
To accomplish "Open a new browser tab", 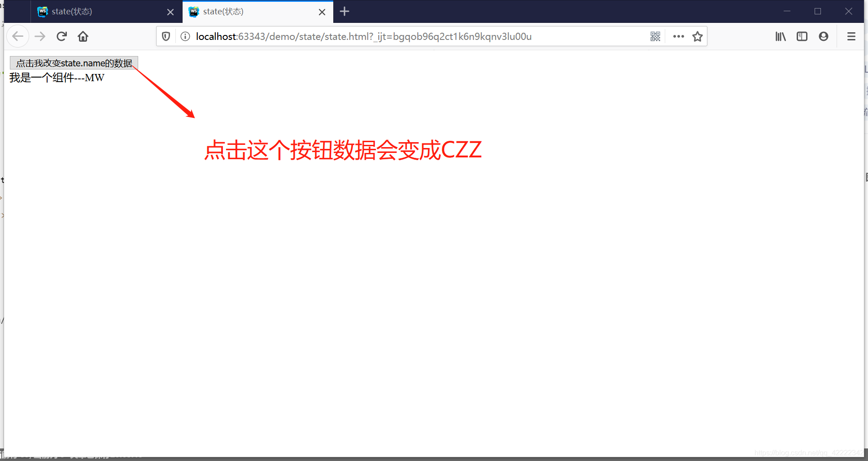I will (x=345, y=12).
